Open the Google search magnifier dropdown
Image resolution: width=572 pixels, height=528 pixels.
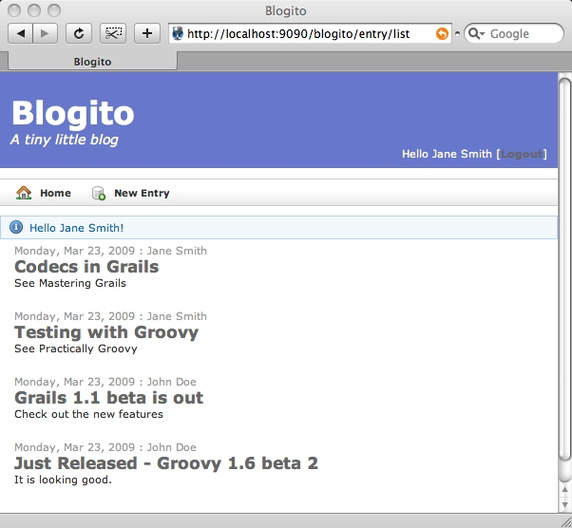(x=476, y=34)
